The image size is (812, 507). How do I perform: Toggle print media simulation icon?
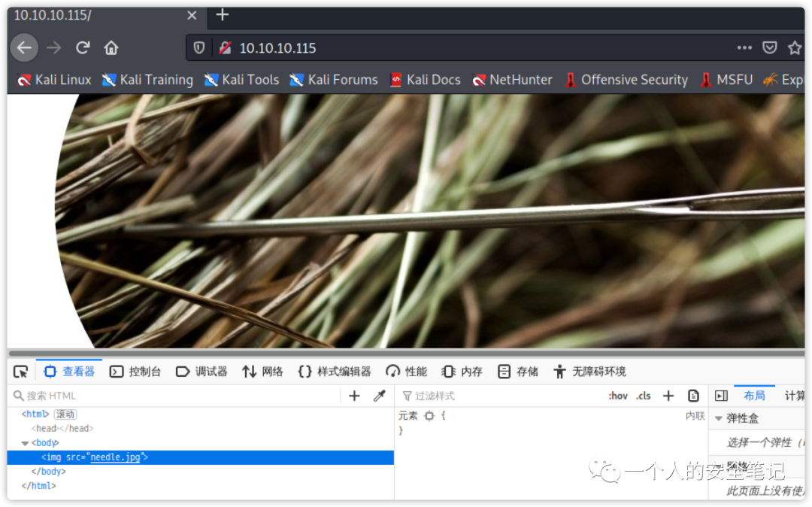coord(693,396)
